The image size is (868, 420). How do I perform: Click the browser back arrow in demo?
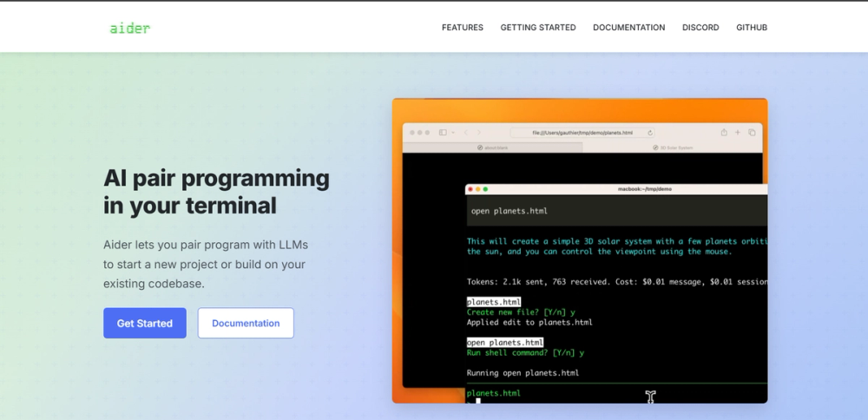[x=465, y=132]
